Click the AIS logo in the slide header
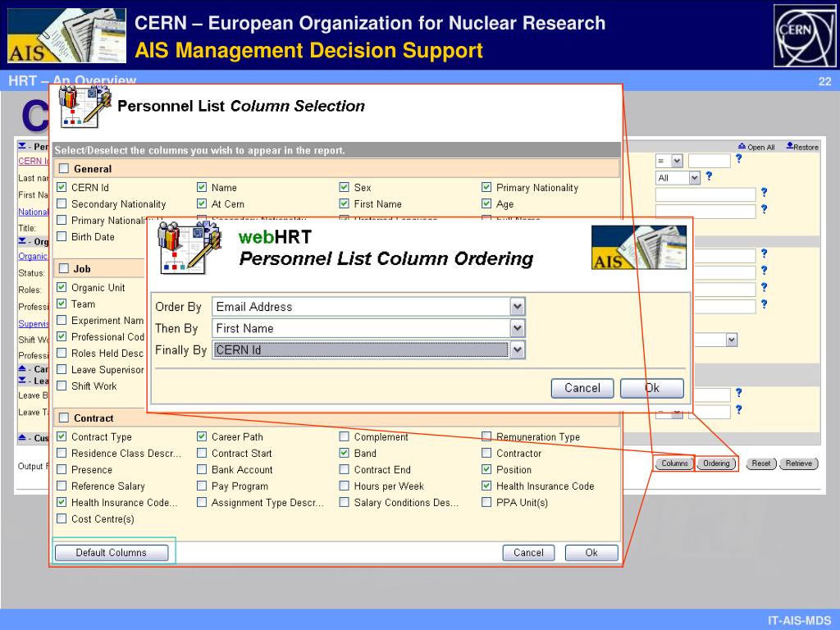Screen dimensions: 840x630 click(67, 35)
